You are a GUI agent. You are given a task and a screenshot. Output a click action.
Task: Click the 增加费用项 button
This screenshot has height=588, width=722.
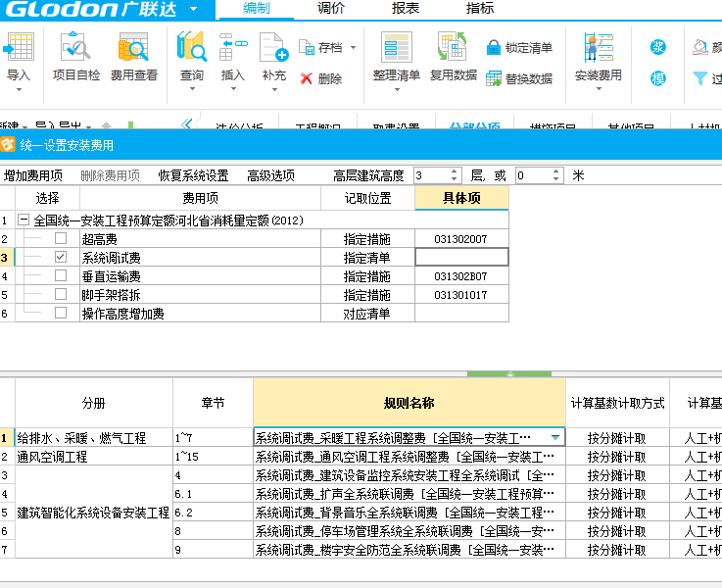click(33, 175)
